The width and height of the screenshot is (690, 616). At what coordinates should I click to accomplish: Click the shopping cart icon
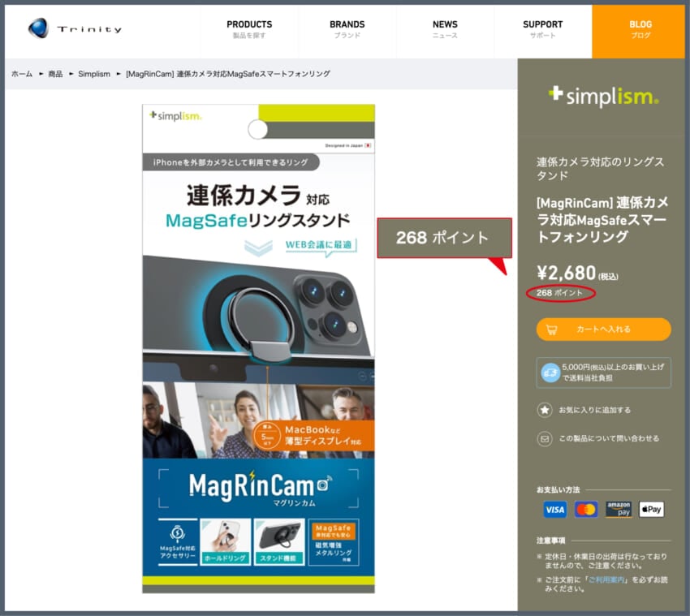click(x=552, y=330)
